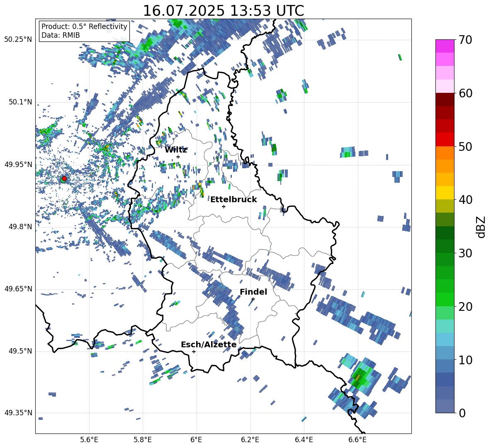Click the 6.4°E longitude label
The image size is (491, 448).
coord(304,440)
